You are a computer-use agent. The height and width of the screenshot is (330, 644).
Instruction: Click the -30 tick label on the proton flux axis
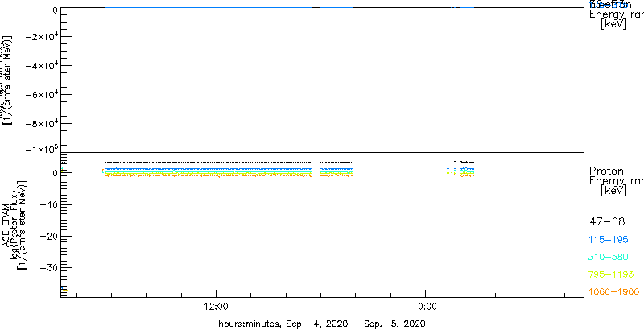coord(49,267)
